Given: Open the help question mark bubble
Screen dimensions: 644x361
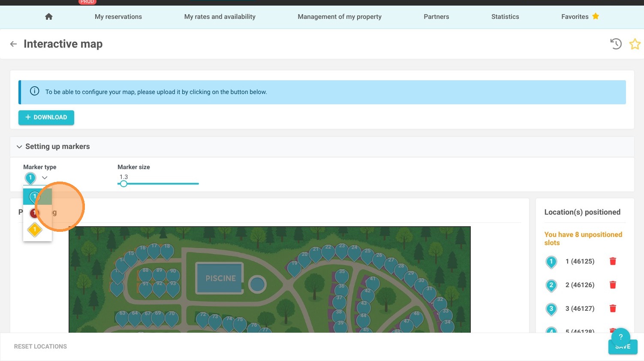Looking at the screenshot, I should point(620,337).
